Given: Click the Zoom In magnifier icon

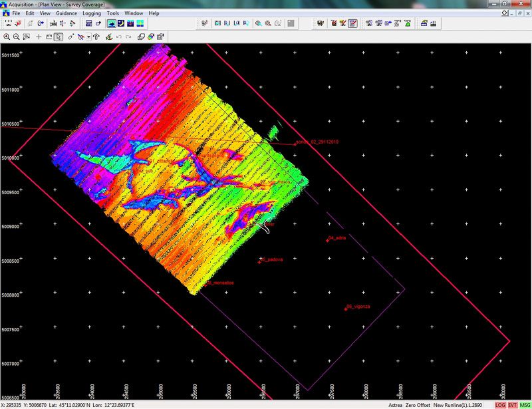Looking at the screenshot, I should coord(7,37).
